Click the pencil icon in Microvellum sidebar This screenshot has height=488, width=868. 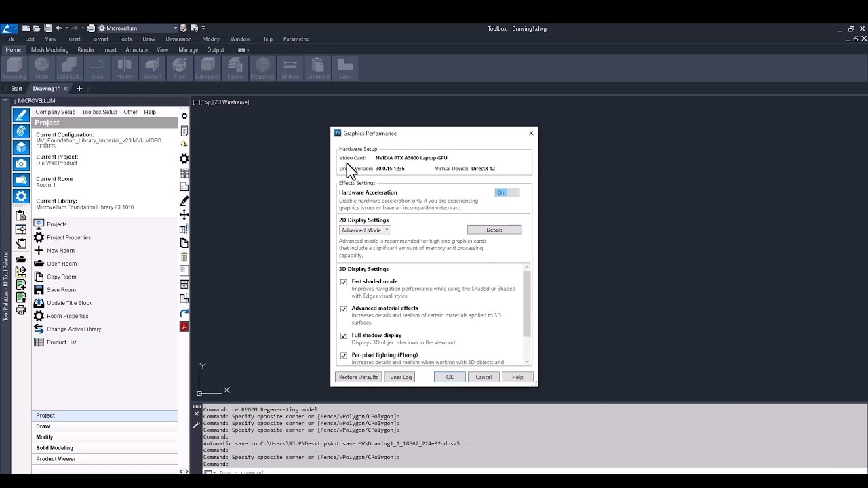point(21,115)
